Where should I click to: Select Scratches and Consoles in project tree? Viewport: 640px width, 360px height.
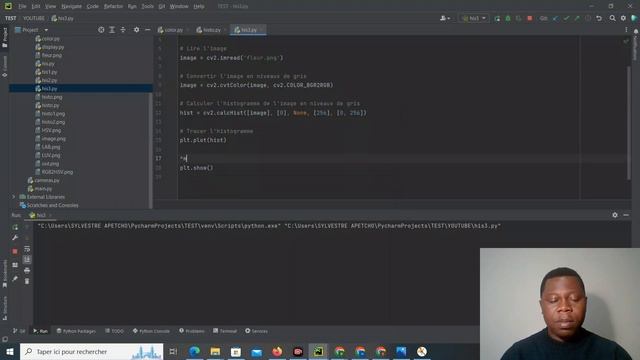click(x=49, y=205)
